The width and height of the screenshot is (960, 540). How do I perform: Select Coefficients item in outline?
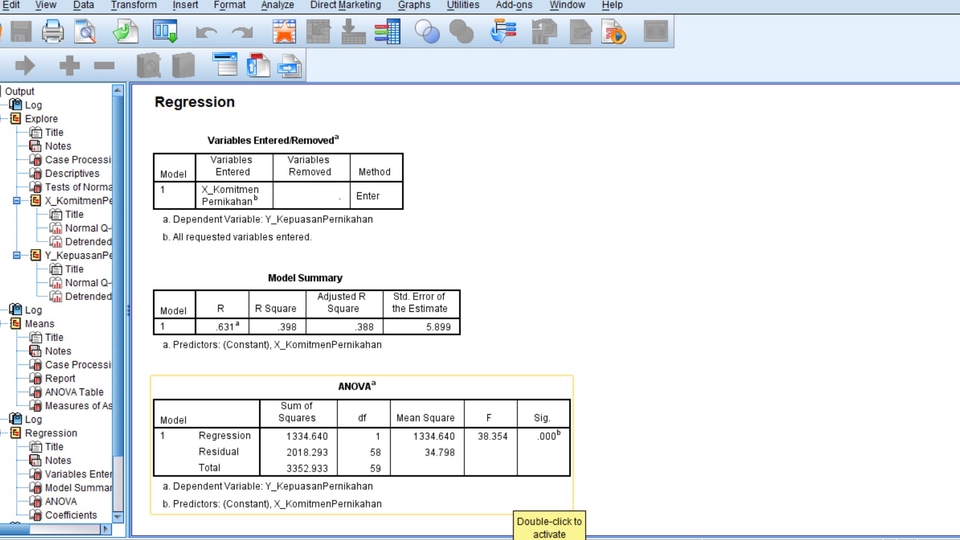(x=71, y=516)
